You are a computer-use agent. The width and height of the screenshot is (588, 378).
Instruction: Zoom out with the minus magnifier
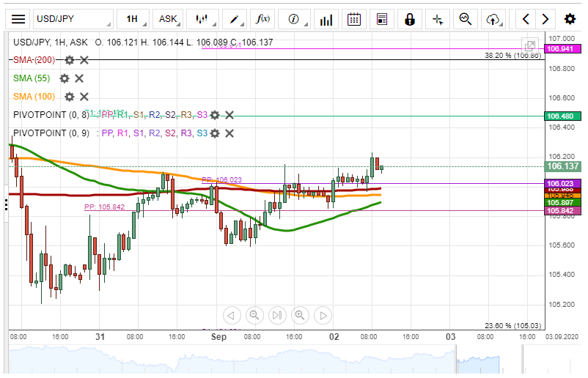point(254,316)
